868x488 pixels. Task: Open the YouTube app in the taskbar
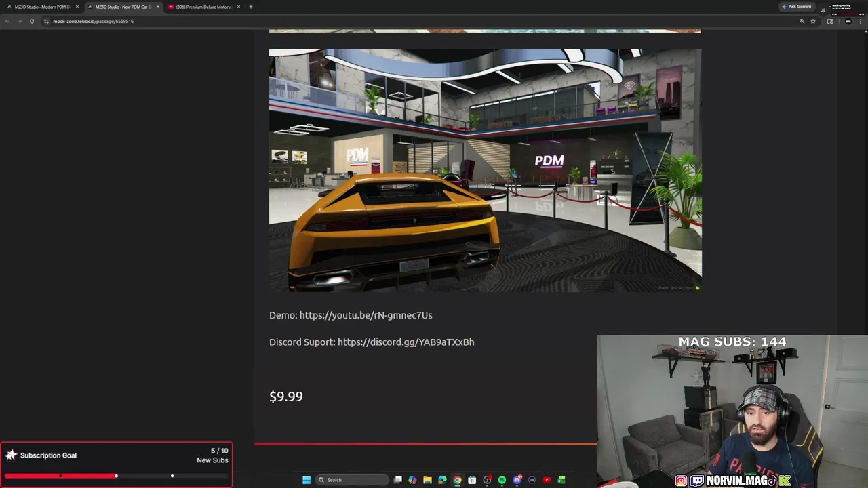(547, 480)
